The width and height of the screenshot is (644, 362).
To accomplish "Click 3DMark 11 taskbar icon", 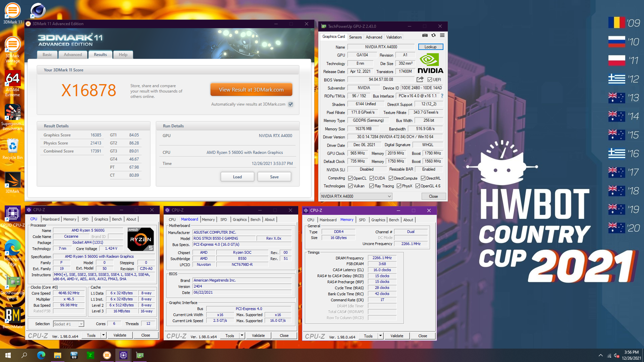I will [x=107, y=355].
